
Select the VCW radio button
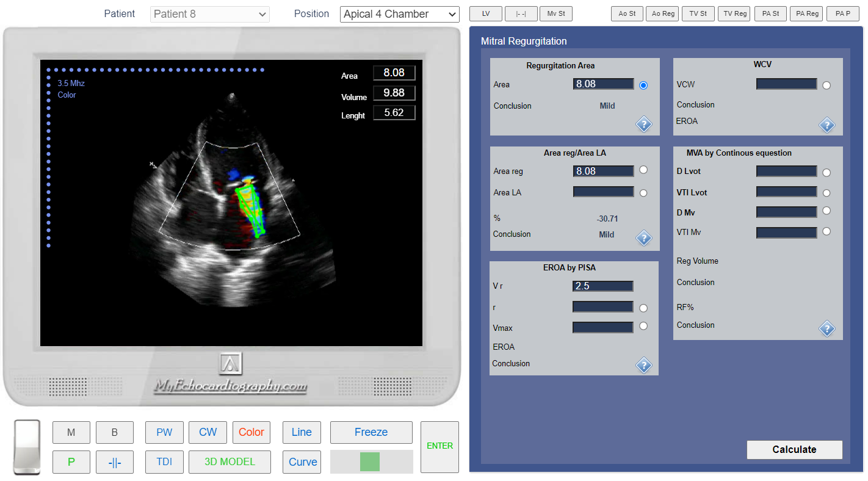coord(826,85)
